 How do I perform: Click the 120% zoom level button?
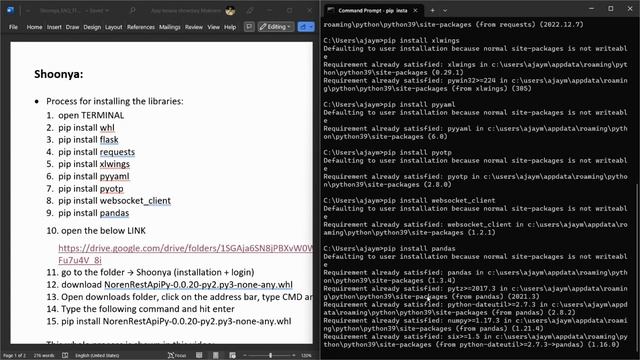pos(306,356)
